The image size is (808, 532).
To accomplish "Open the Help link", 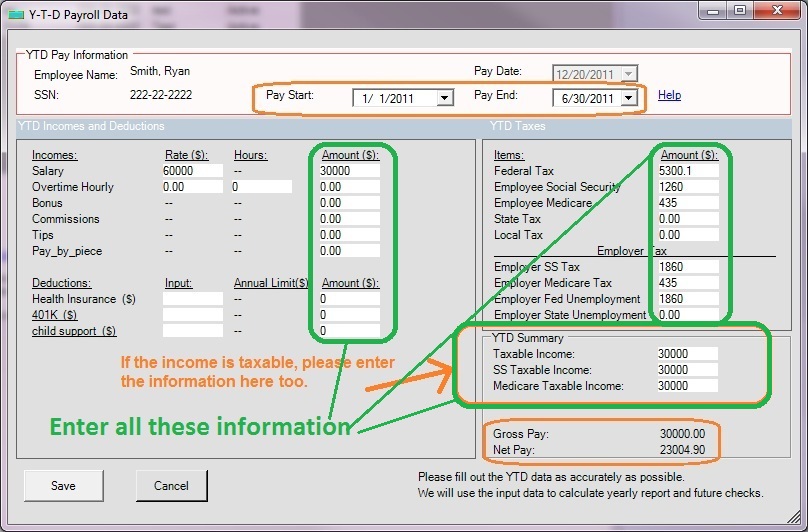I will pyautogui.click(x=669, y=95).
